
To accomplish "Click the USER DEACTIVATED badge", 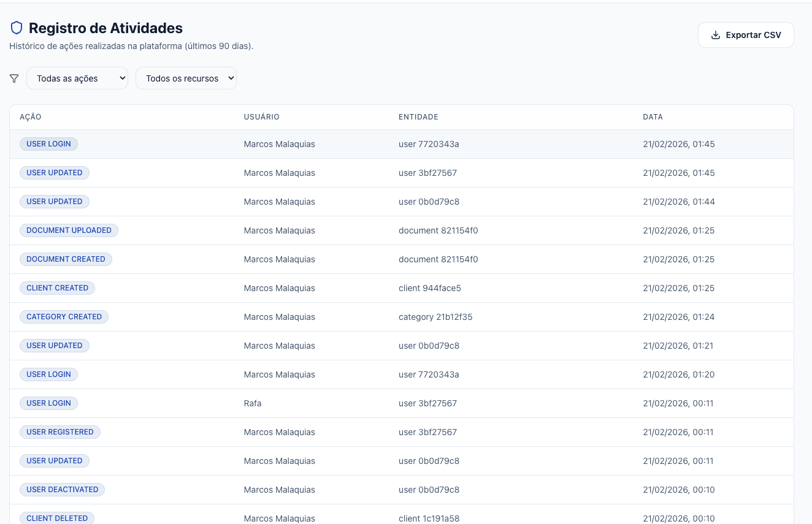I will [x=62, y=490].
